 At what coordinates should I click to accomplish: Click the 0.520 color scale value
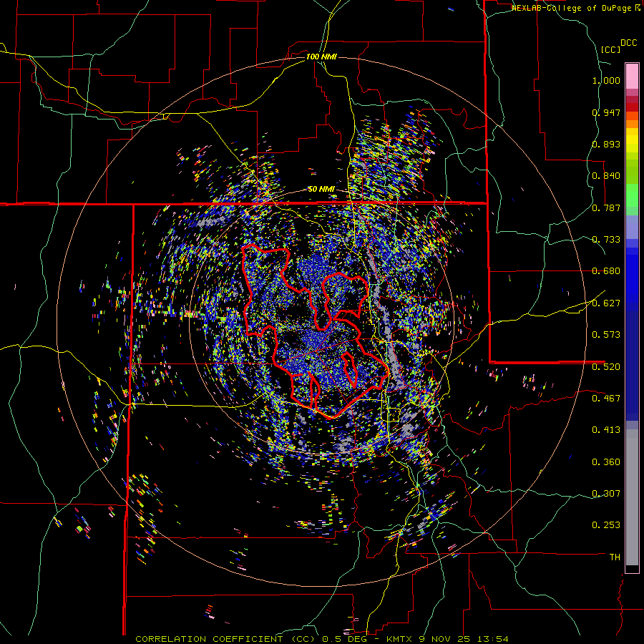coord(606,367)
